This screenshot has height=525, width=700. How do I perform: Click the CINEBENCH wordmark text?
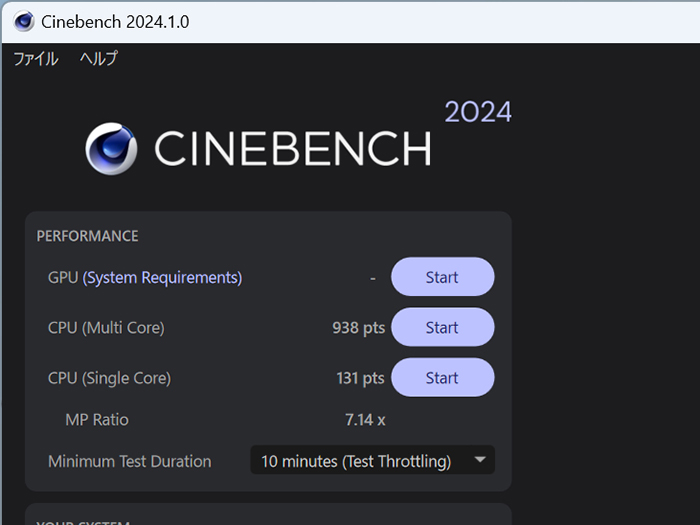tap(292, 150)
